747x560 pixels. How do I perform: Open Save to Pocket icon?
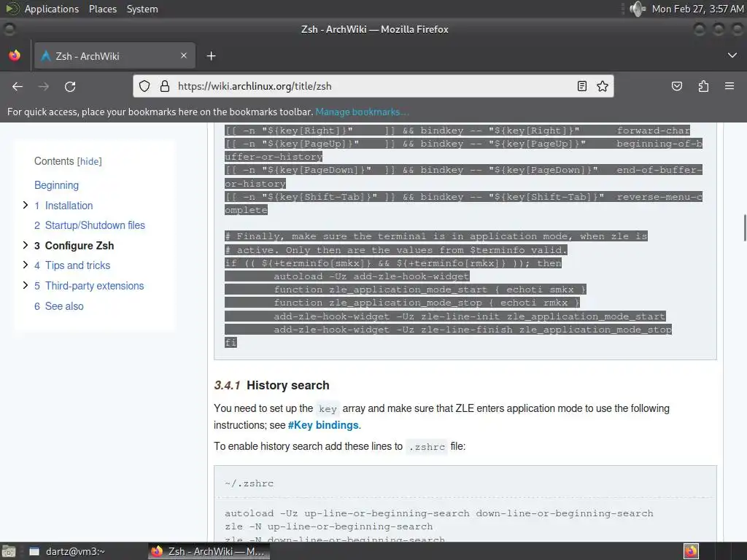676,86
